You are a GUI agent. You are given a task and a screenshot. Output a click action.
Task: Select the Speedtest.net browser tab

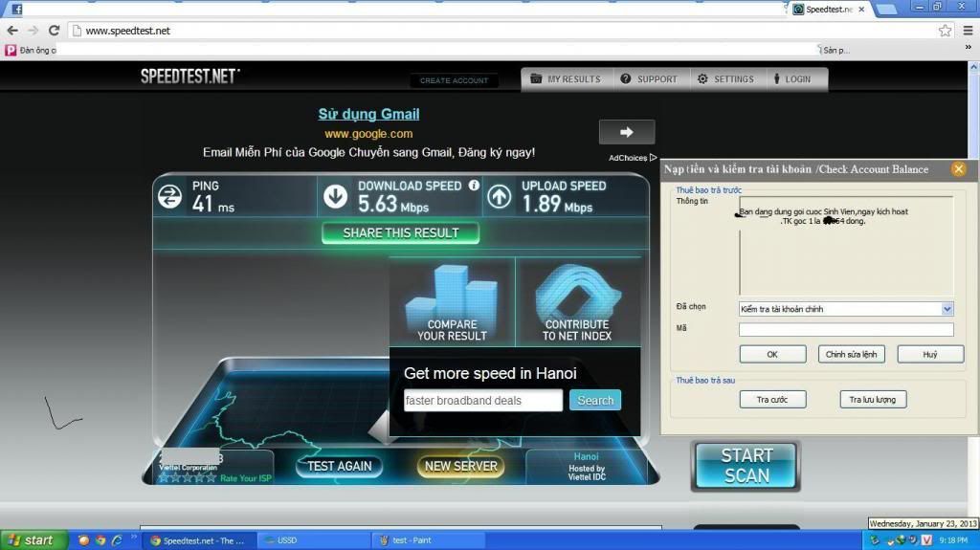pos(830,9)
